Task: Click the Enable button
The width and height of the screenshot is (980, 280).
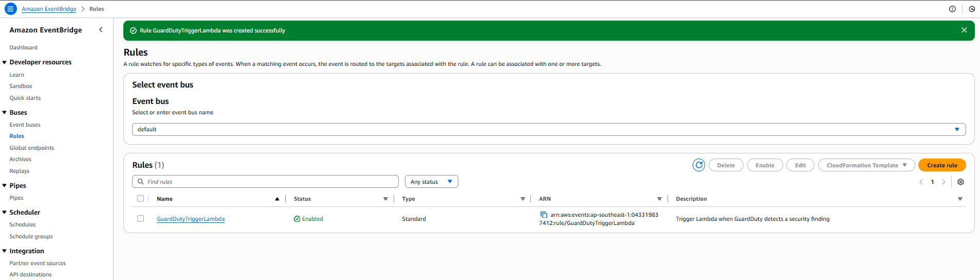Action: [x=765, y=165]
